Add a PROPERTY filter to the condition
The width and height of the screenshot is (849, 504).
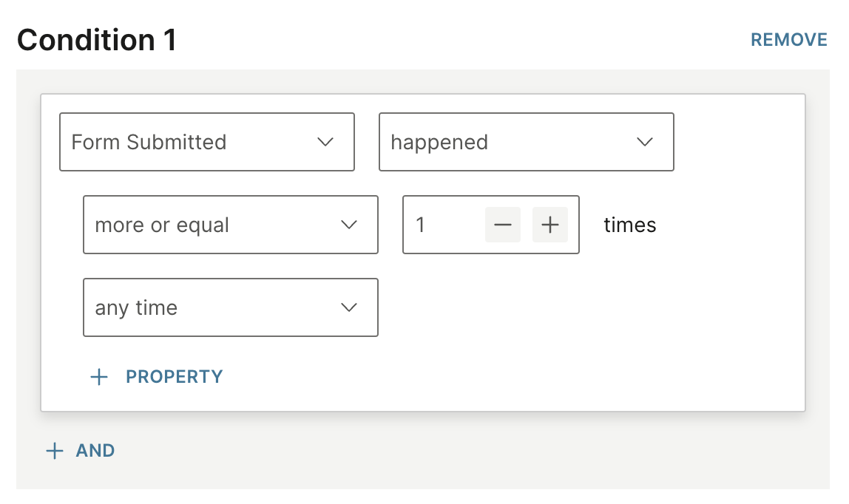[174, 377]
